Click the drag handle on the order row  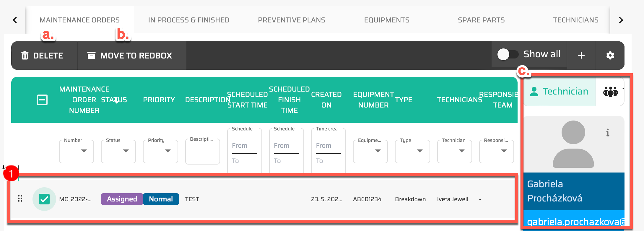(20, 199)
